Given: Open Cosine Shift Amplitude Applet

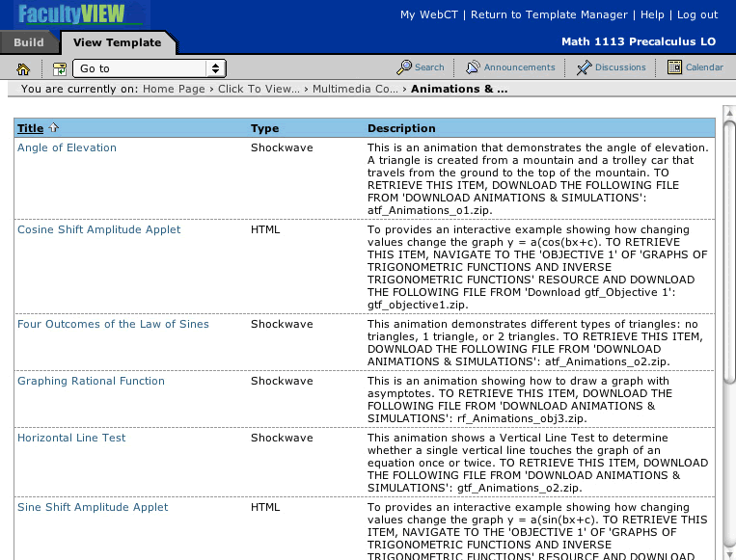Looking at the screenshot, I should point(98,229).
